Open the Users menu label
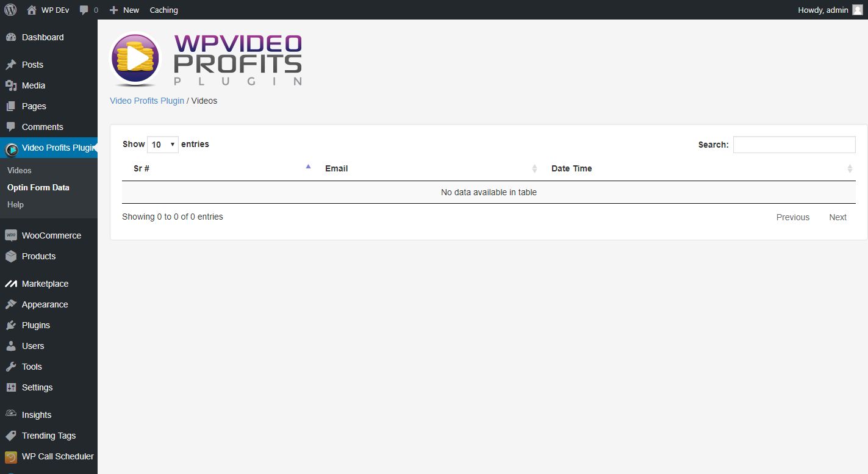Image resolution: width=868 pixels, height=474 pixels. click(x=33, y=346)
